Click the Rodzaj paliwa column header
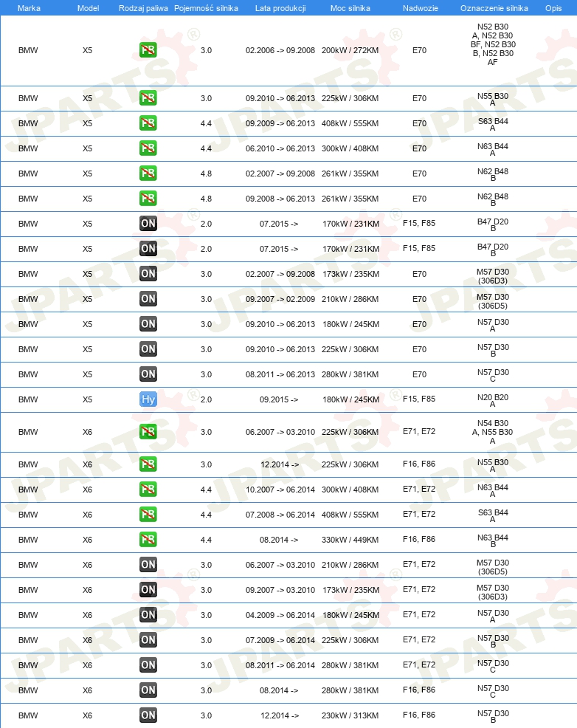The width and height of the screenshot is (577, 728). [x=143, y=8]
